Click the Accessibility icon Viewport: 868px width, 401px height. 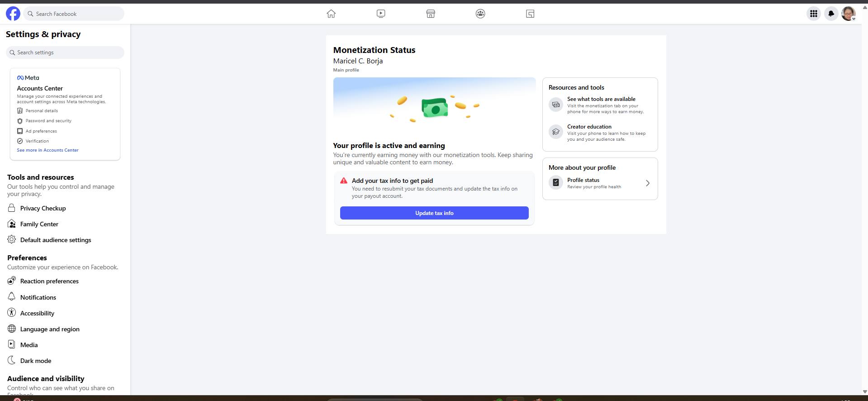tap(12, 312)
